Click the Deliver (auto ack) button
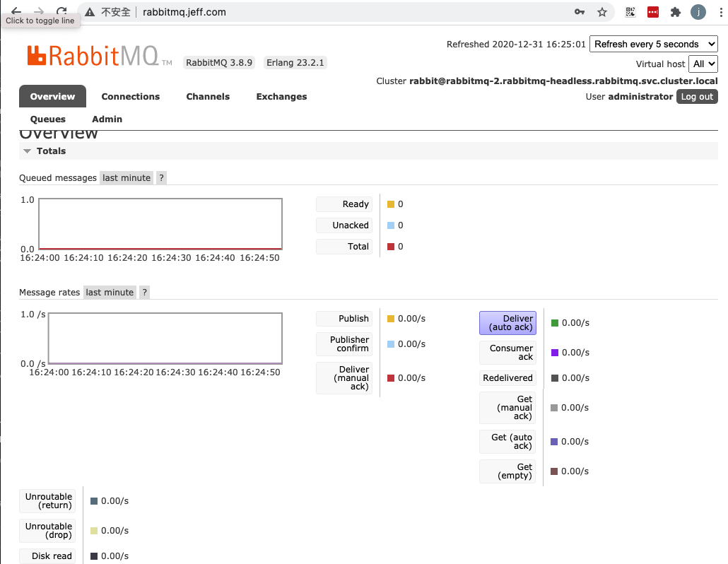The height and width of the screenshot is (564, 728). (x=507, y=322)
